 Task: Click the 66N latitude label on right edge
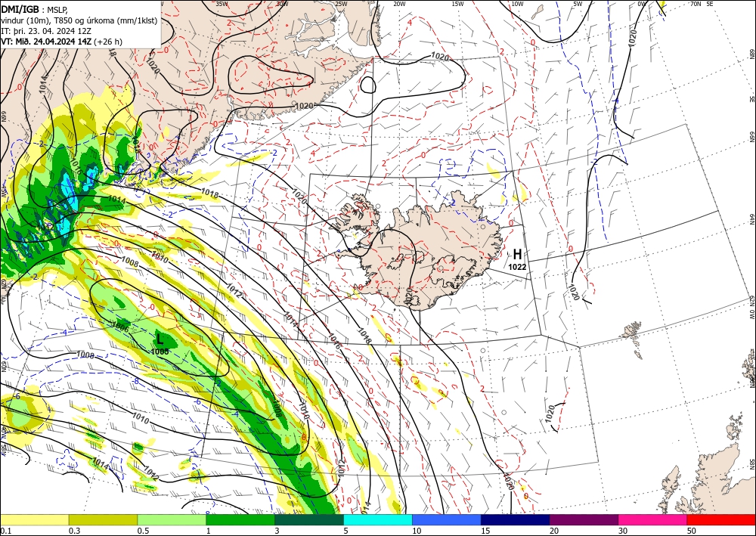(x=752, y=137)
